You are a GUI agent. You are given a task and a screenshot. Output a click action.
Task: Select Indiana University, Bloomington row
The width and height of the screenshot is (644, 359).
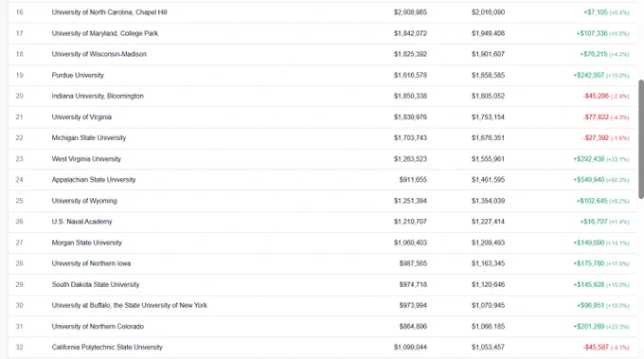tap(322, 96)
